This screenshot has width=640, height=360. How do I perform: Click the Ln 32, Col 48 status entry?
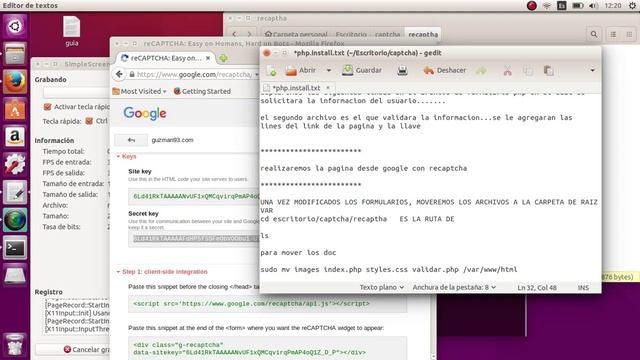point(537,288)
